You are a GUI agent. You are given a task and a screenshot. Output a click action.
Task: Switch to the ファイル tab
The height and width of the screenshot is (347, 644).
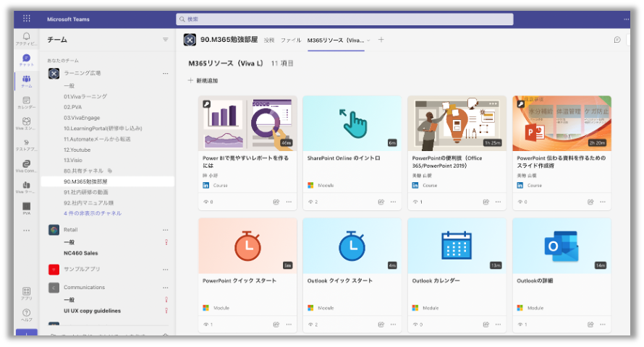tap(291, 40)
